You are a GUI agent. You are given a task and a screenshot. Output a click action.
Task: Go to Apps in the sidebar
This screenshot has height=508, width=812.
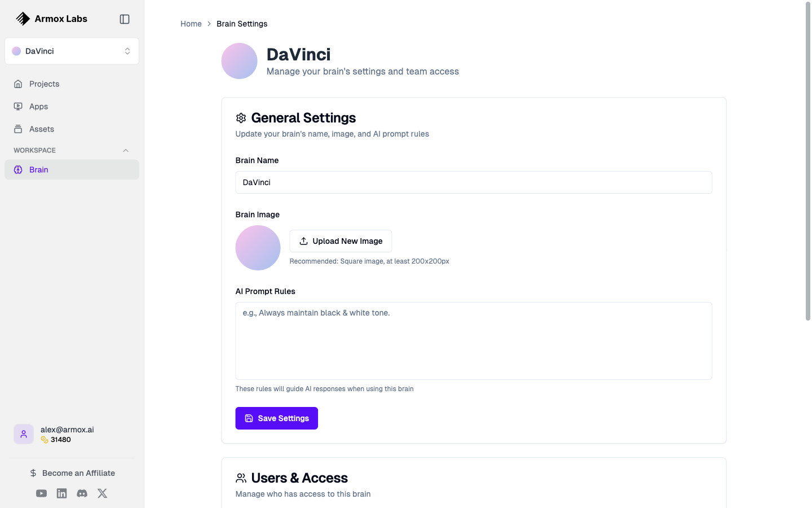point(39,107)
